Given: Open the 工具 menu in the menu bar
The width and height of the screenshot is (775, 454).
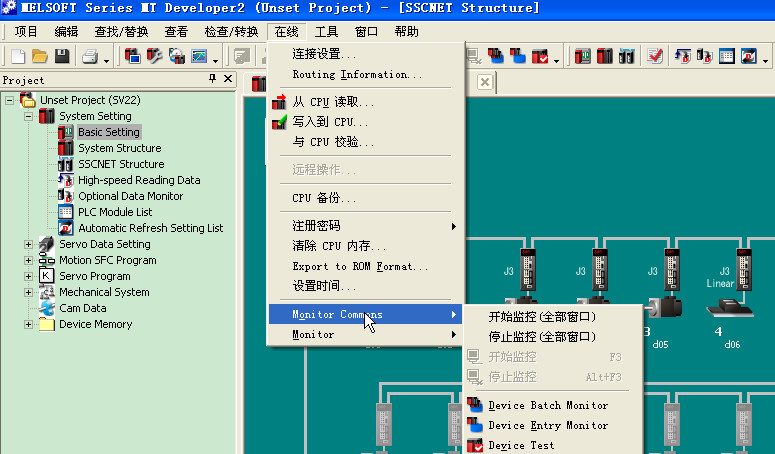Looking at the screenshot, I should 326,32.
